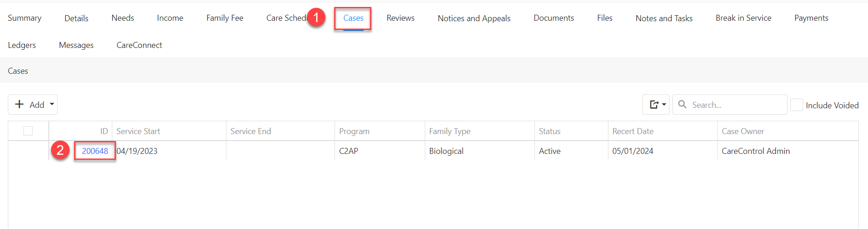
Task: Toggle the Include Voided checkbox
Action: (796, 105)
